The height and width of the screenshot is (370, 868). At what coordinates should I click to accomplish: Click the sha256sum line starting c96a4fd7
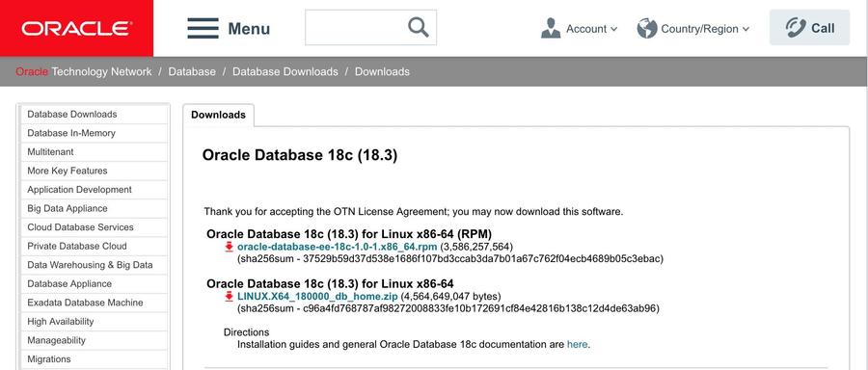448,308
